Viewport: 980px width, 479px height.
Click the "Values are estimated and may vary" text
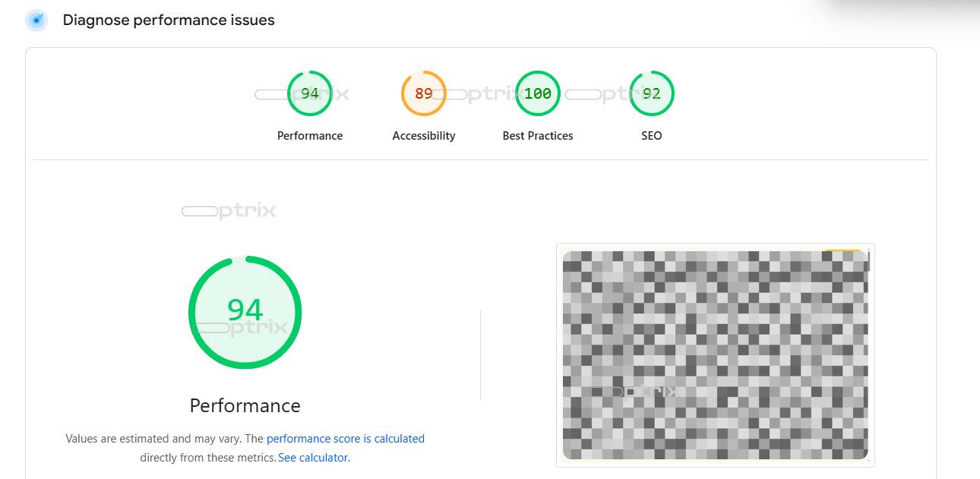[153, 439]
